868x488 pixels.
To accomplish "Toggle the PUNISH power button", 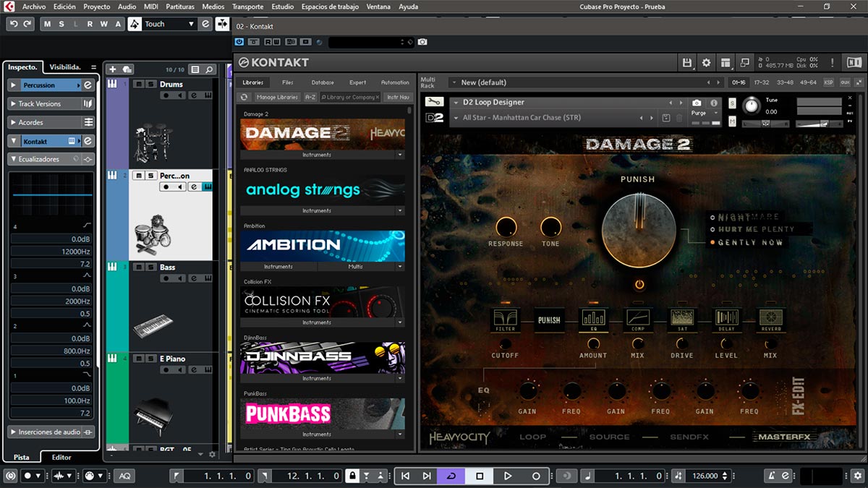I will click(639, 285).
